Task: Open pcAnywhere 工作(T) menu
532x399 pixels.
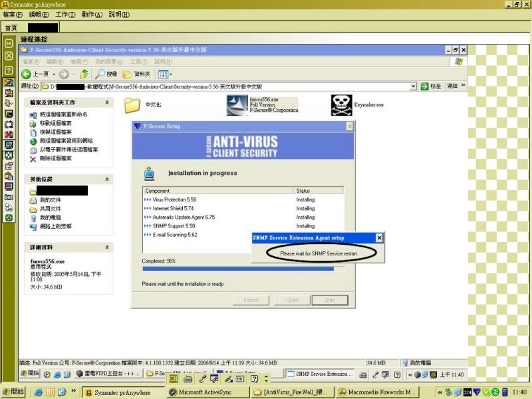Action: tap(65, 15)
